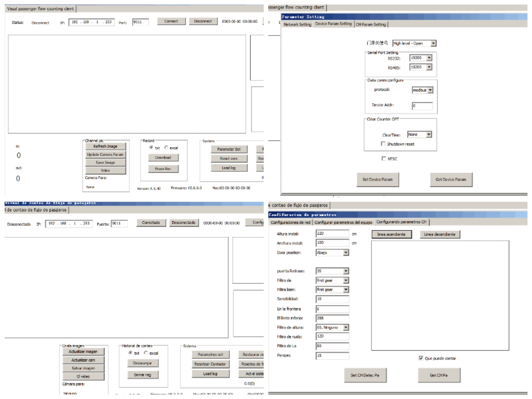Click the Device Addr input field
This screenshot has width=532, height=399.
tap(422, 106)
